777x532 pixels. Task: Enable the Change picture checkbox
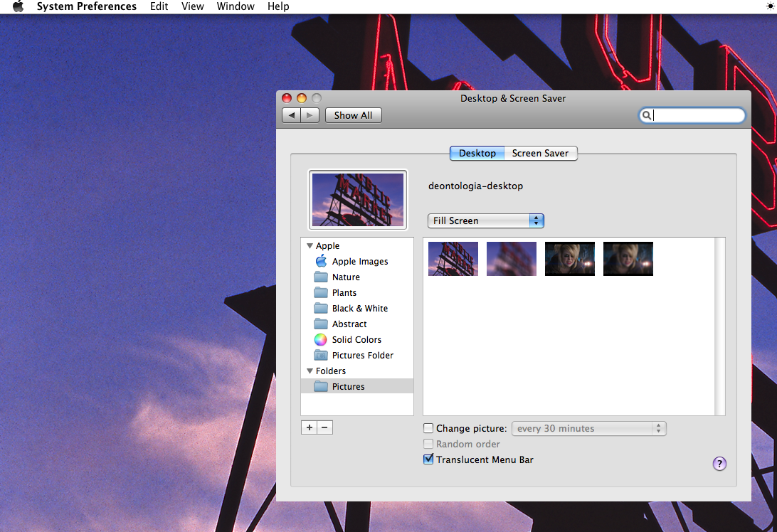tap(428, 428)
